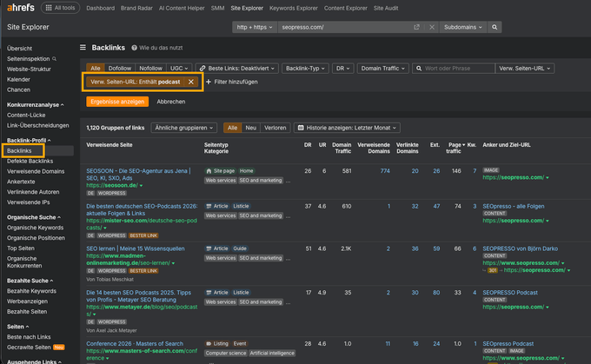The height and width of the screenshot is (364, 591).
Task: Open Ähnliche gruppieren dropdown
Action: [184, 128]
